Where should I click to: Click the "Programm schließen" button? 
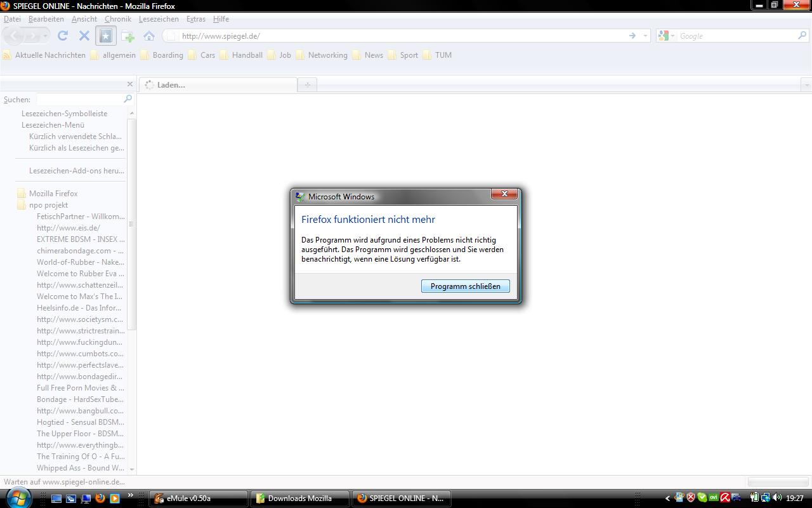465,286
